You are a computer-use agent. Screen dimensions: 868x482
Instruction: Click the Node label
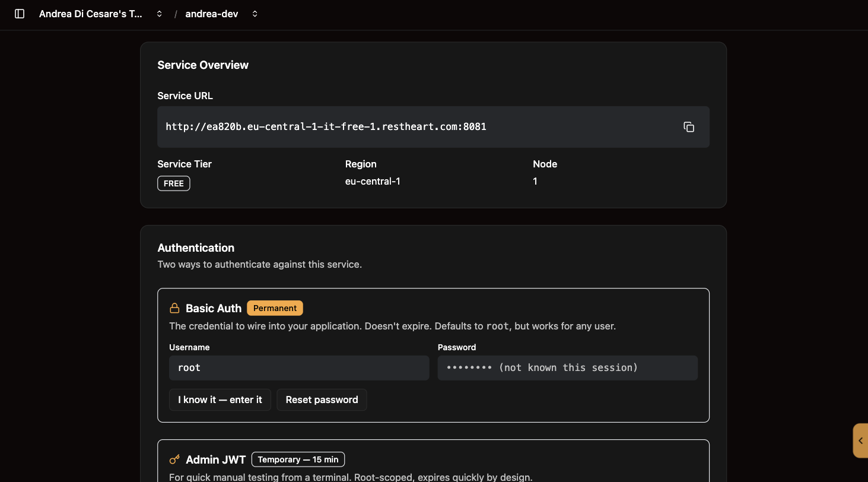pos(545,164)
